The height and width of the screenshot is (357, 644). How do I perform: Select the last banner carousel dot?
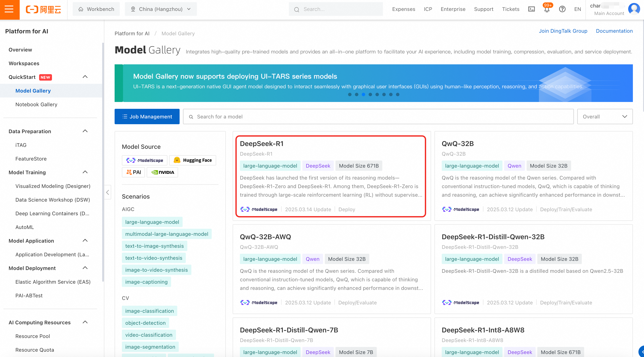click(x=398, y=94)
